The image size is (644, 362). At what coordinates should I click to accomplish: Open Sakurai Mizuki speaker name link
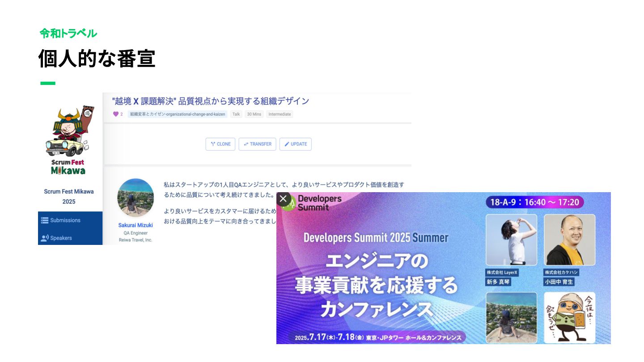point(136,225)
